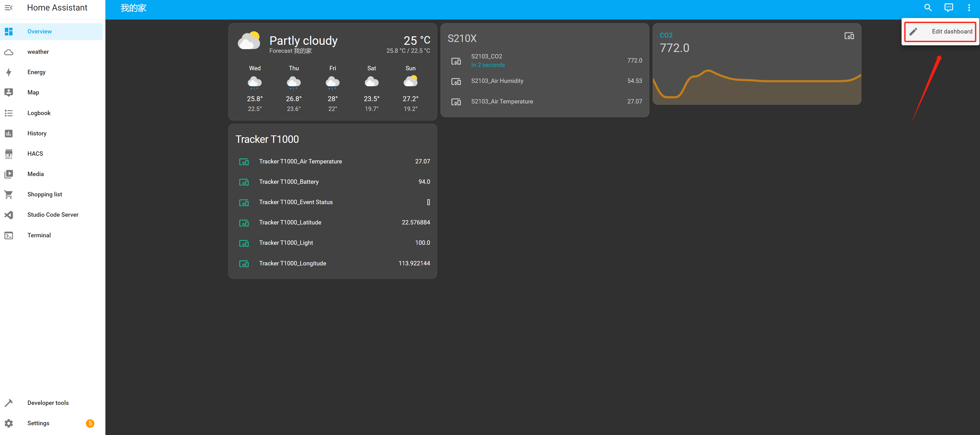
Task: Click the Home Assistant sidebar title
Action: pos(57,8)
